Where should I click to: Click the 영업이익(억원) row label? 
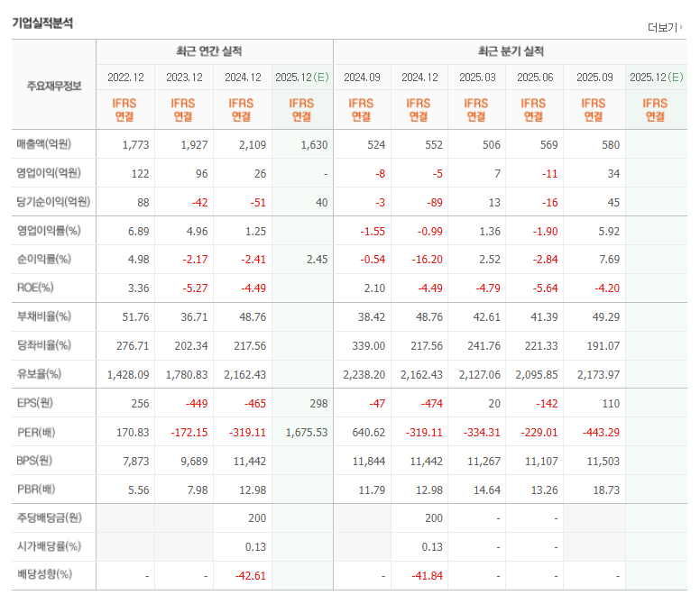coord(49,173)
